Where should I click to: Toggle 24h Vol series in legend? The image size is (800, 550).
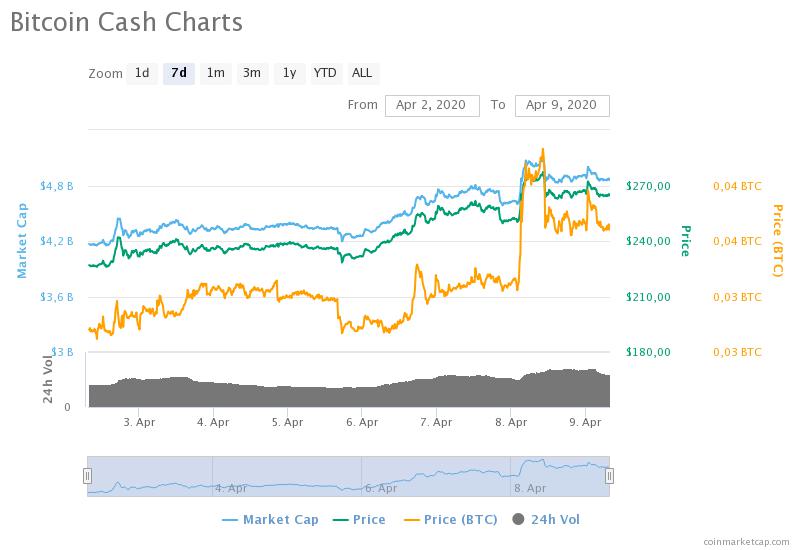(x=546, y=520)
